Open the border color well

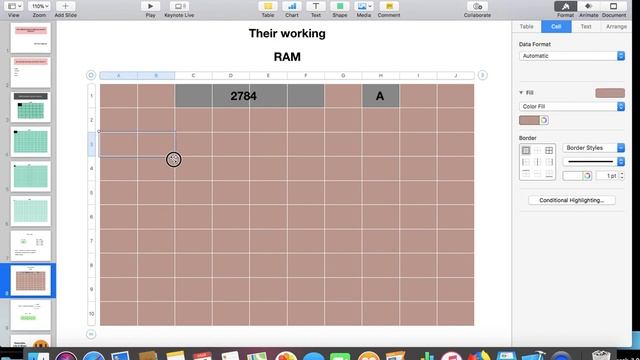pos(573,176)
